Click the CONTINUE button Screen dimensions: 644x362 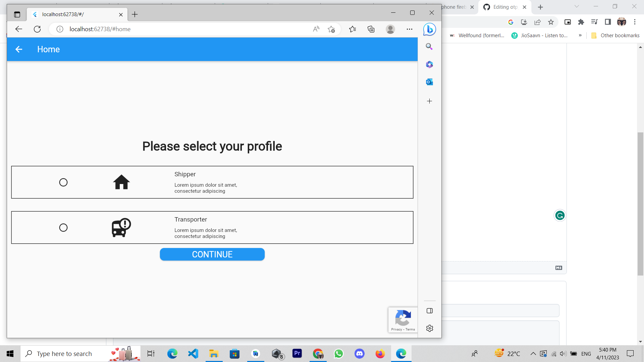pyautogui.click(x=212, y=254)
